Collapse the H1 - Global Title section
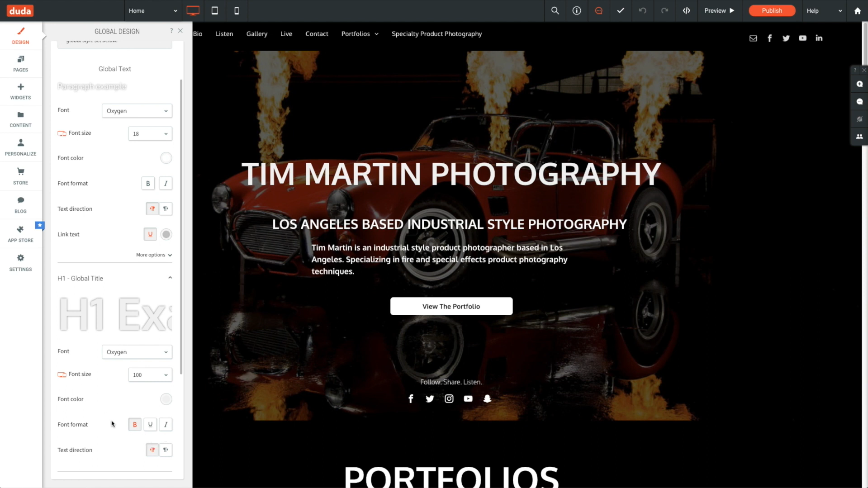The image size is (868, 488). 170,277
